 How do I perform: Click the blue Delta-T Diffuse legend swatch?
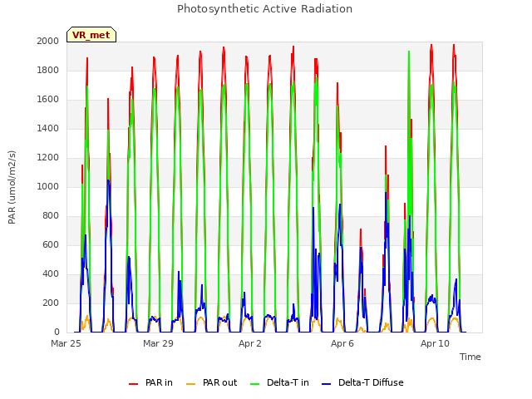pyautogui.click(x=326, y=383)
